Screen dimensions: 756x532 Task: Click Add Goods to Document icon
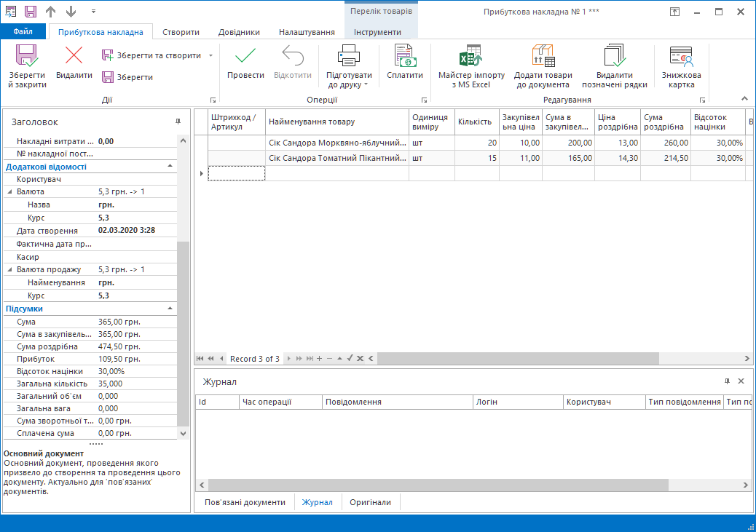543,57
